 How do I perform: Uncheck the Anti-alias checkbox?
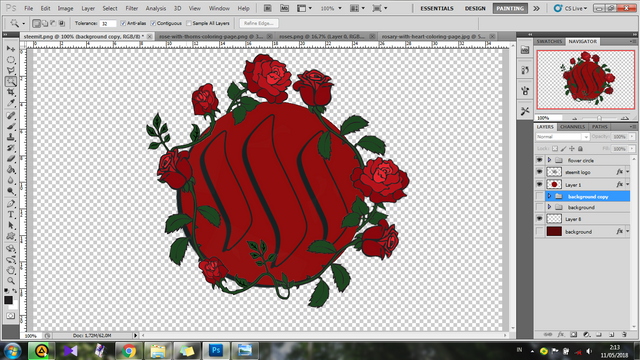click(x=123, y=23)
